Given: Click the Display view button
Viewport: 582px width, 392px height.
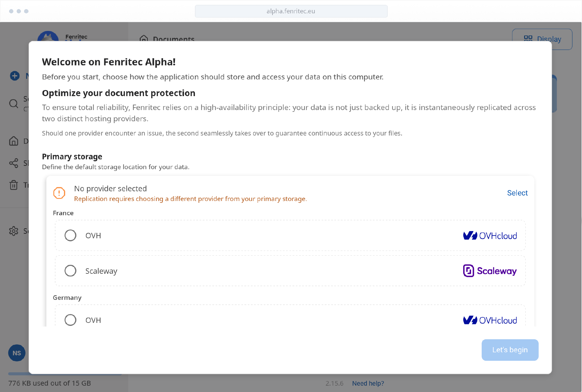Looking at the screenshot, I should pos(542,39).
